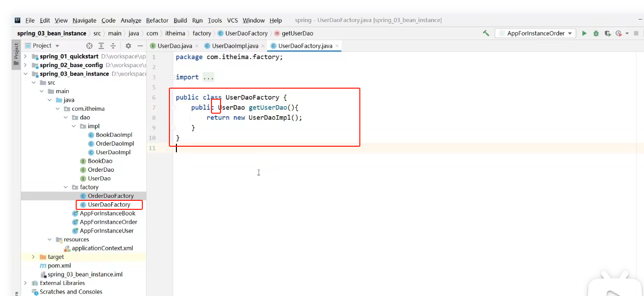Click the factory breadcrumb
Image resolution: width=644 pixels, height=296 pixels.
pyautogui.click(x=201, y=34)
